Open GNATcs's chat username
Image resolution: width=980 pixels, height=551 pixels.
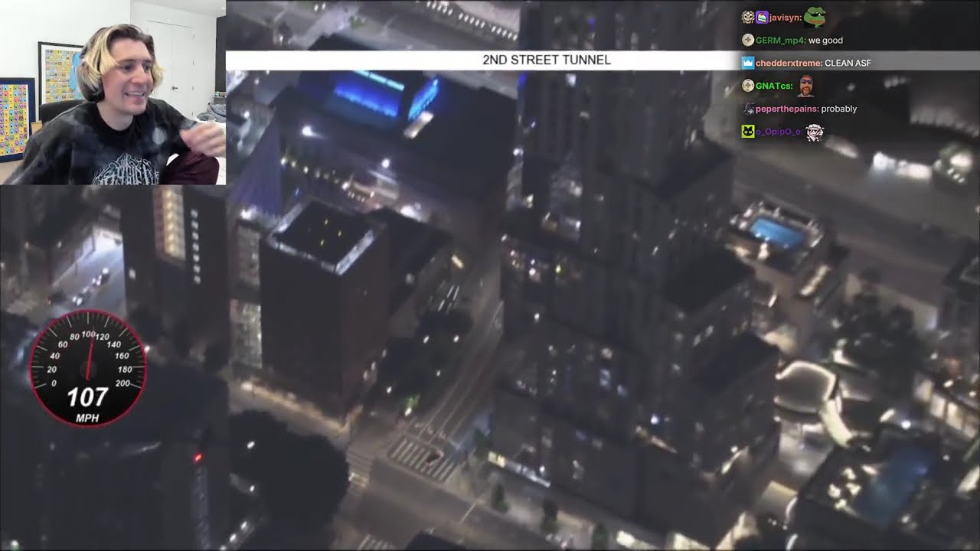774,86
